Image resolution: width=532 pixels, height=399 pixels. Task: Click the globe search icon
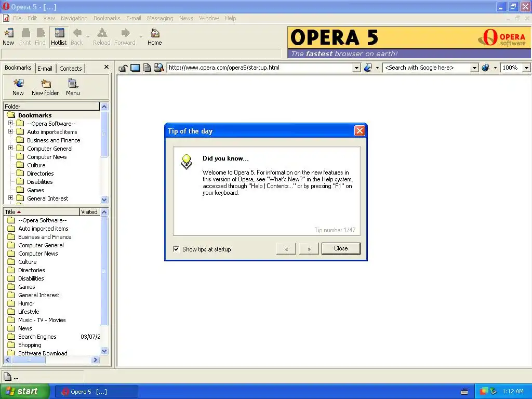tap(486, 68)
